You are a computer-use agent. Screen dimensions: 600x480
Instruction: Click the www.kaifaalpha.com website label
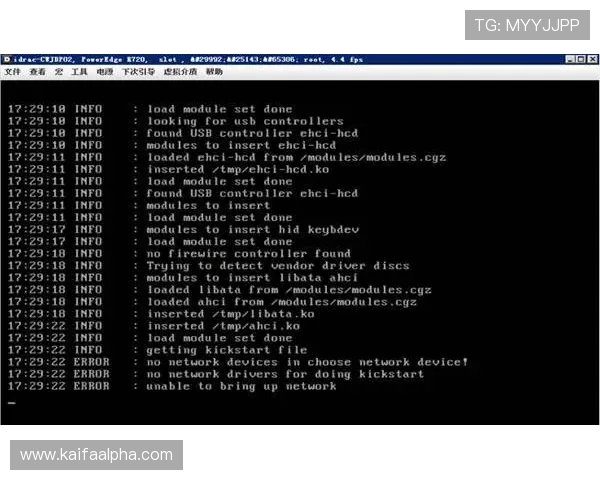[x=96, y=455]
